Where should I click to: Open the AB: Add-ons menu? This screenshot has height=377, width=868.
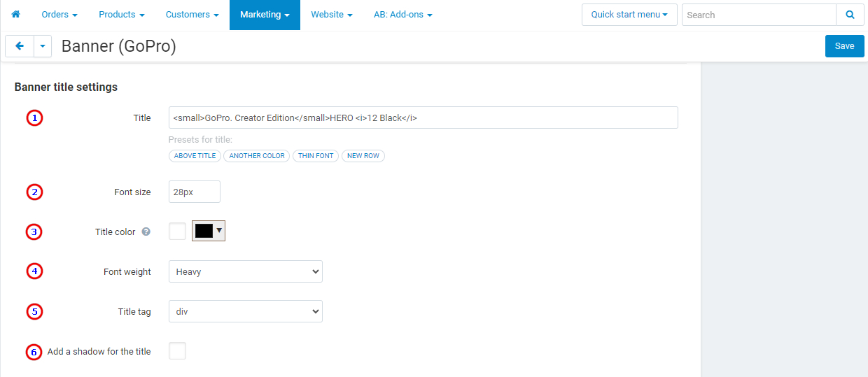coord(402,15)
